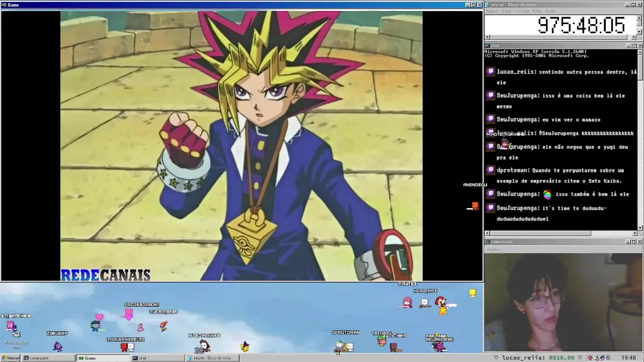Open the Arquivo menu in camera.exe window

[494, 249]
